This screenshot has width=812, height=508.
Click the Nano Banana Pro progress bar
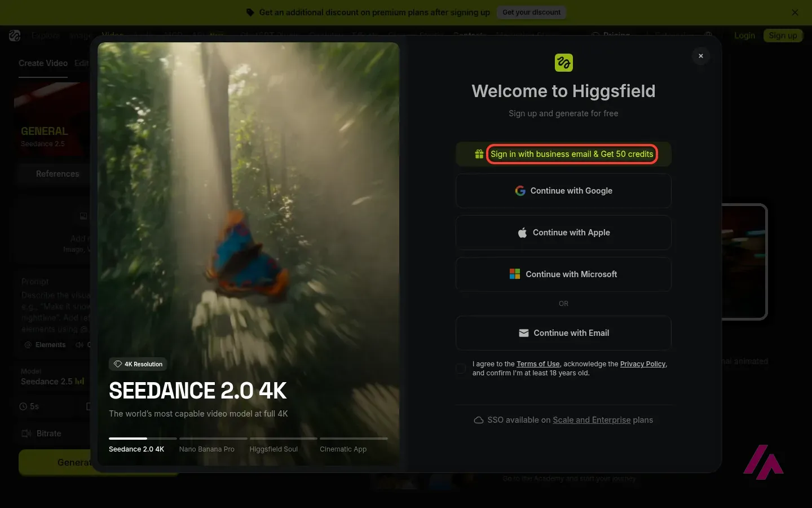[213, 438]
